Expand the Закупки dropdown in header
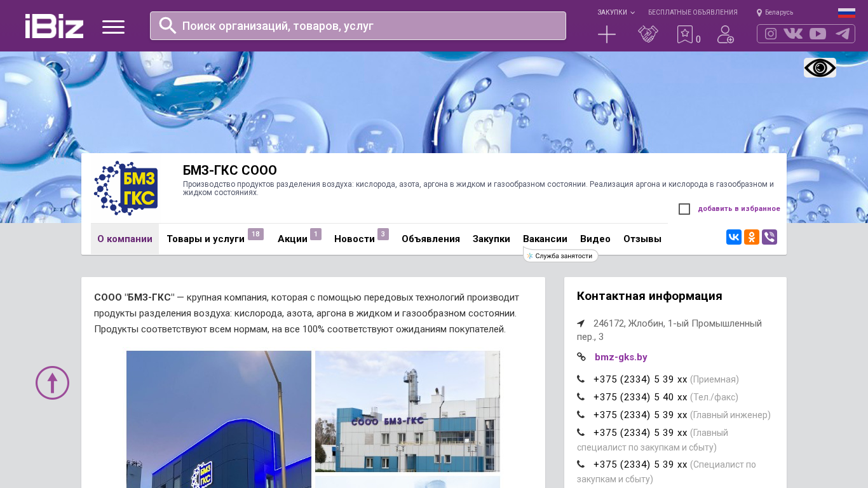Screen dimensions: 868x488 click(616, 12)
